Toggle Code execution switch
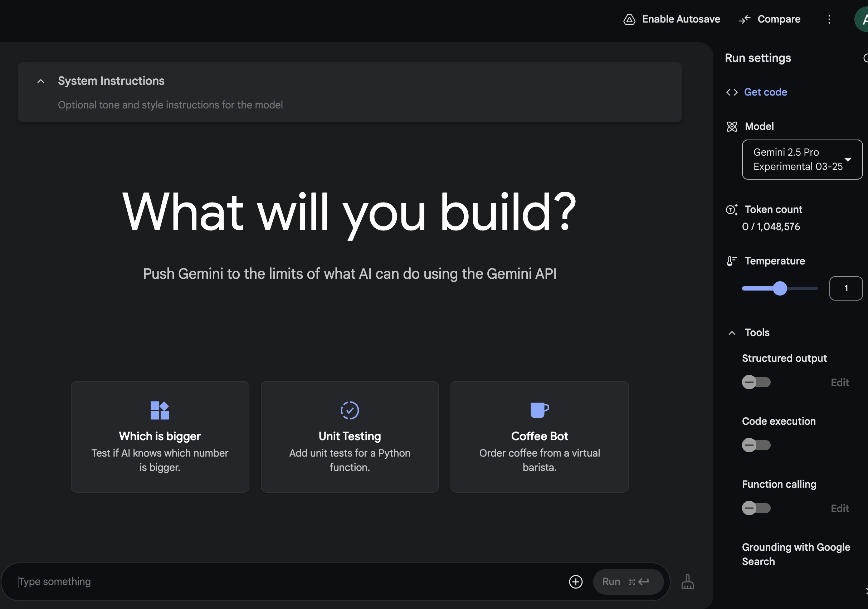This screenshot has width=868, height=609. click(756, 445)
